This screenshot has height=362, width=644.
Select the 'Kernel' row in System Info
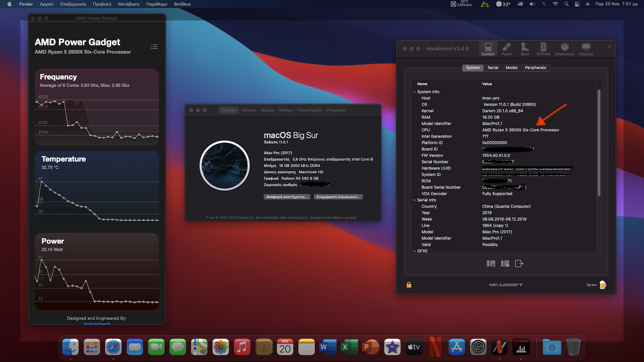[x=504, y=111]
